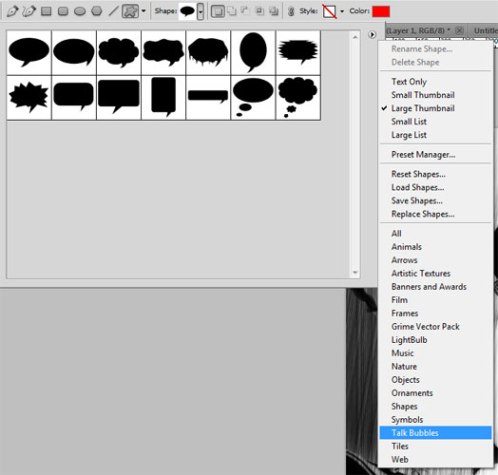The image size is (498, 475).
Task: Select the Freeform Pen tool
Action: point(29,11)
